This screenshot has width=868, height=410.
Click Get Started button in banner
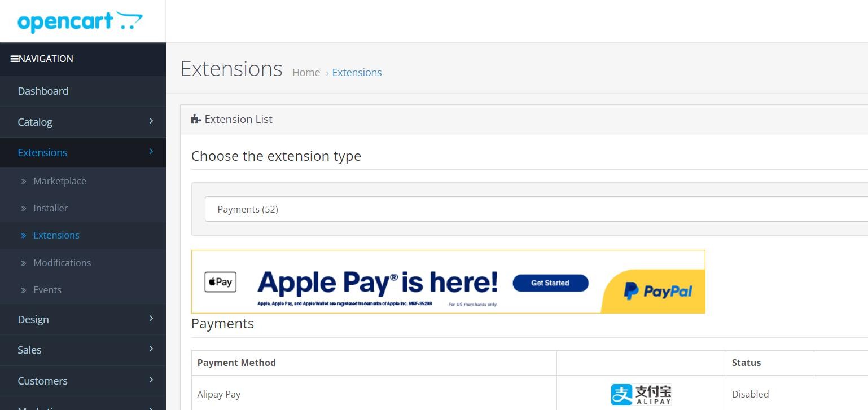click(550, 283)
